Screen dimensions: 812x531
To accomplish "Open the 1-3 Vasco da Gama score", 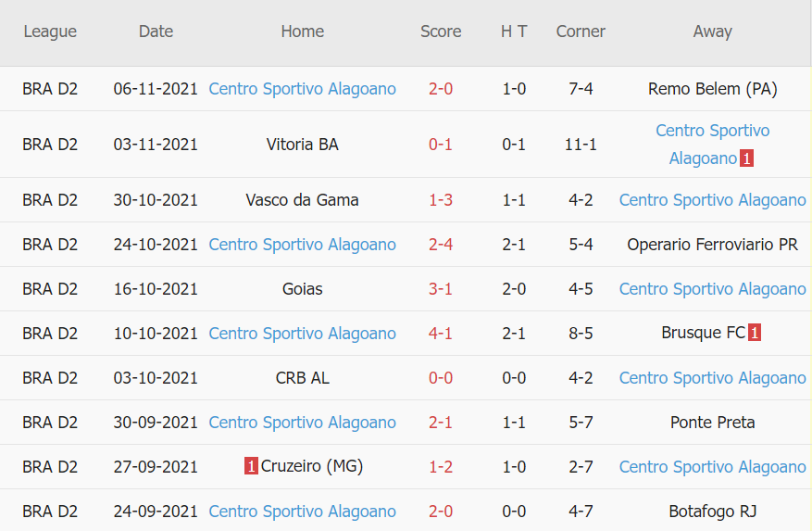I will [x=441, y=200].
